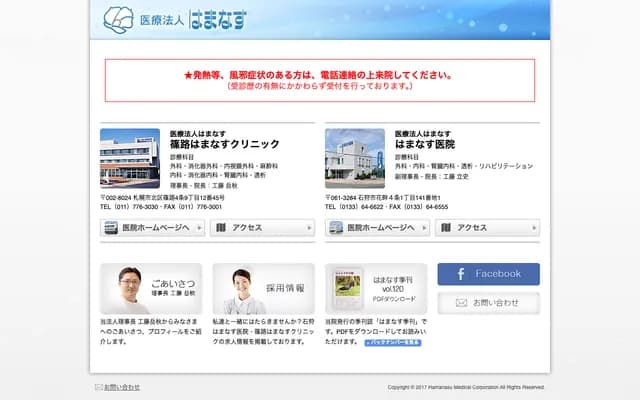
Task: Open the 採用情報 recruitment banner
Action: tap(263, 288)
